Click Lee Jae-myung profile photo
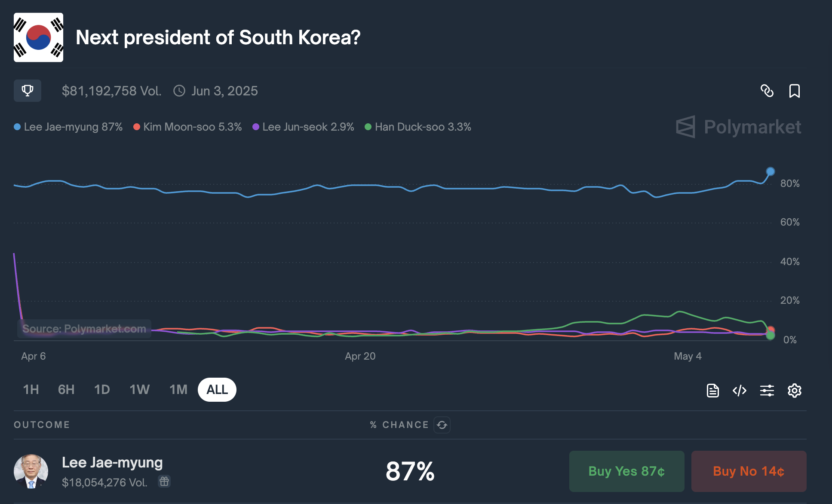The height and width of the screenshot is (504, 832). pos(31,471)
